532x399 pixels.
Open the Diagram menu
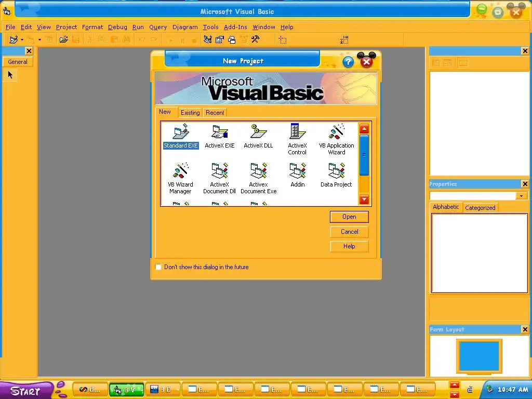[185, 27]
